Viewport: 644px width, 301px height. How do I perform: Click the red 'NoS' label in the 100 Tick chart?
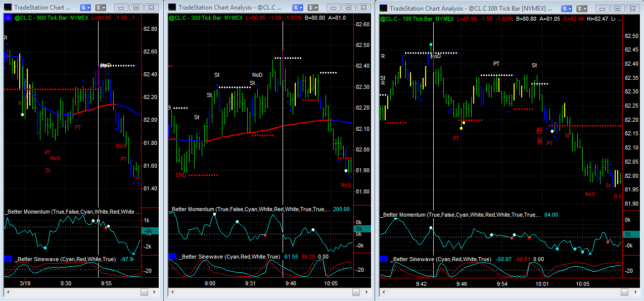click(590, 194)
